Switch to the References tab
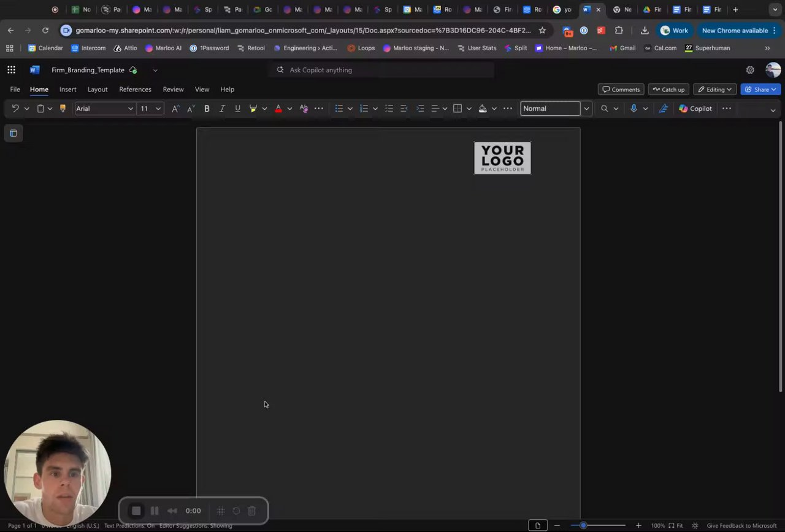The width and height of the screenshot is (785, 532). [135, 89]
